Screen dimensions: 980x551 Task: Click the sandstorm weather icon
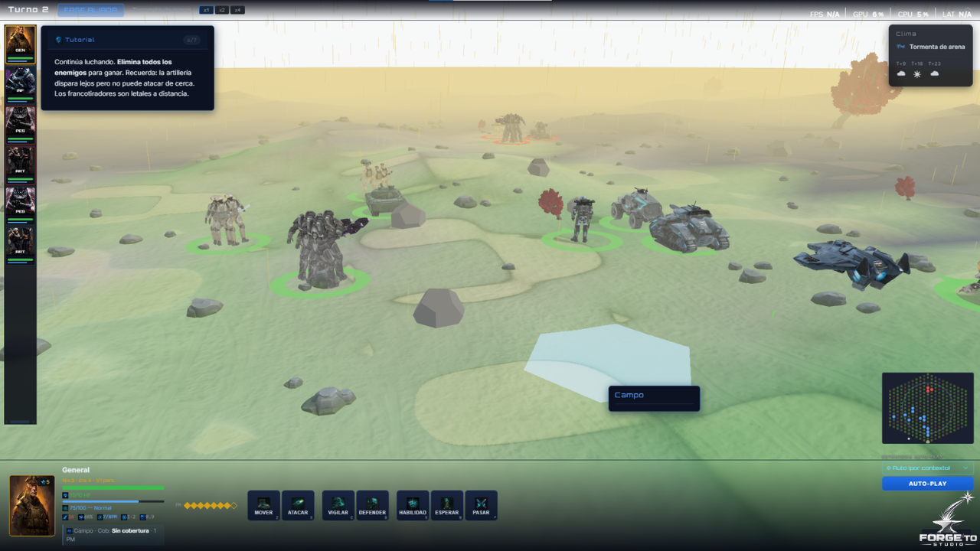click(x=900, y=47)
